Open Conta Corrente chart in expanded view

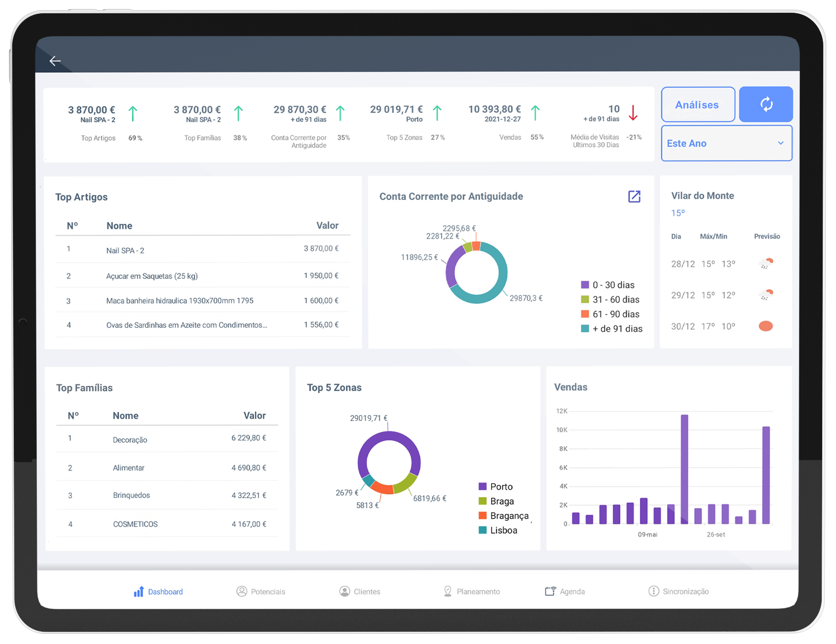pyautogui.click(x=634, y=197)
